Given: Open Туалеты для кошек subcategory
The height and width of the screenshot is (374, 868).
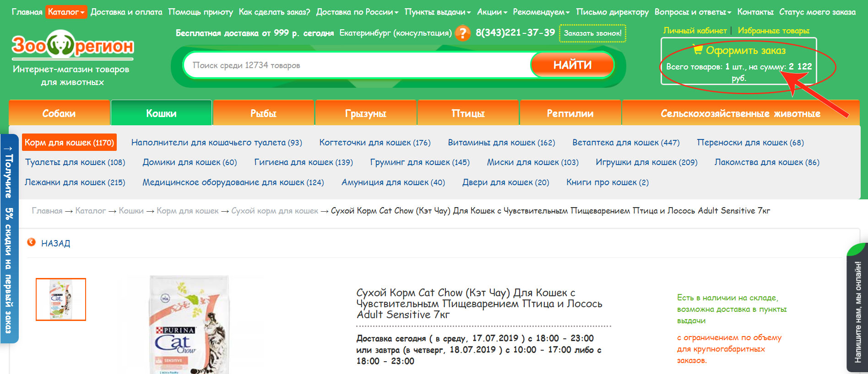Looking at the screenshot, I should point(75,162).
